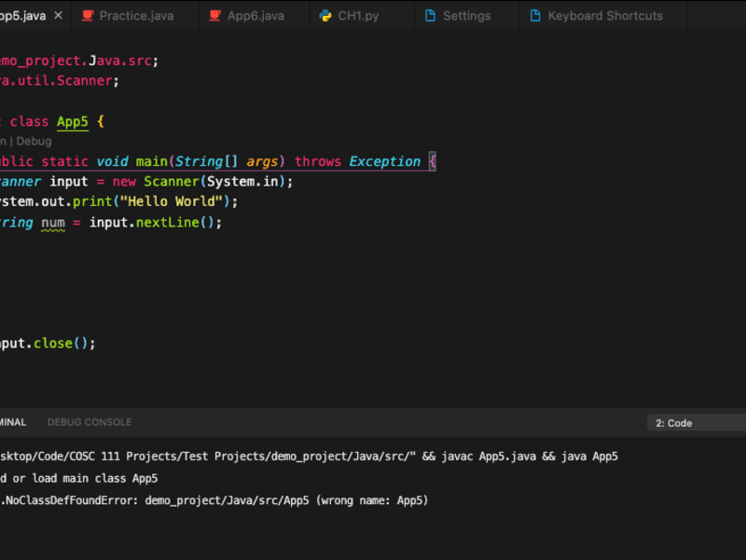Click 'javac App5.java' in terminal command

coord(488,457)
